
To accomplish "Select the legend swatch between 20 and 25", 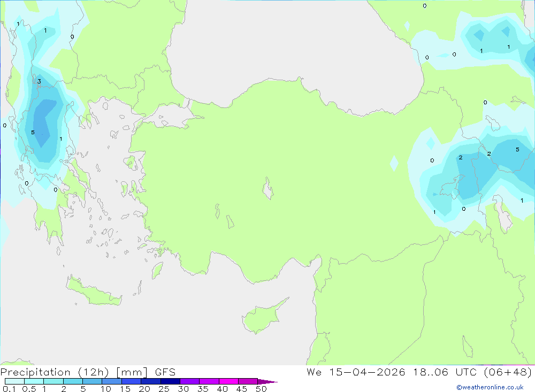I will pyautogui.click(x=150, y=381).
